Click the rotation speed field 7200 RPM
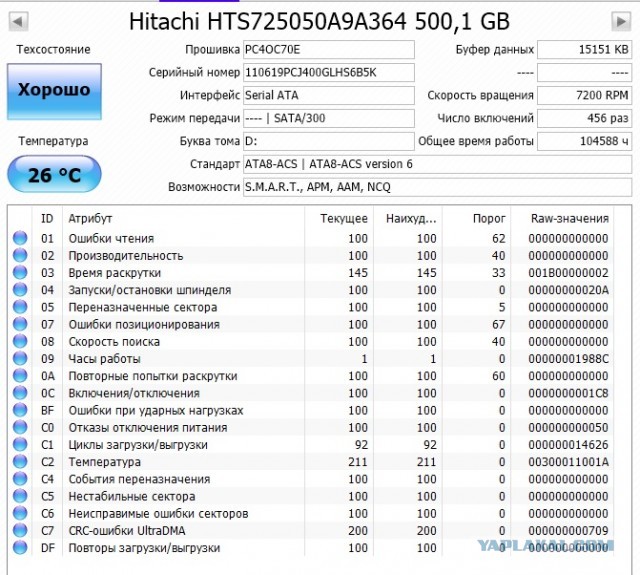This screenshot has width=640, height=575. [x=584, y=95]
